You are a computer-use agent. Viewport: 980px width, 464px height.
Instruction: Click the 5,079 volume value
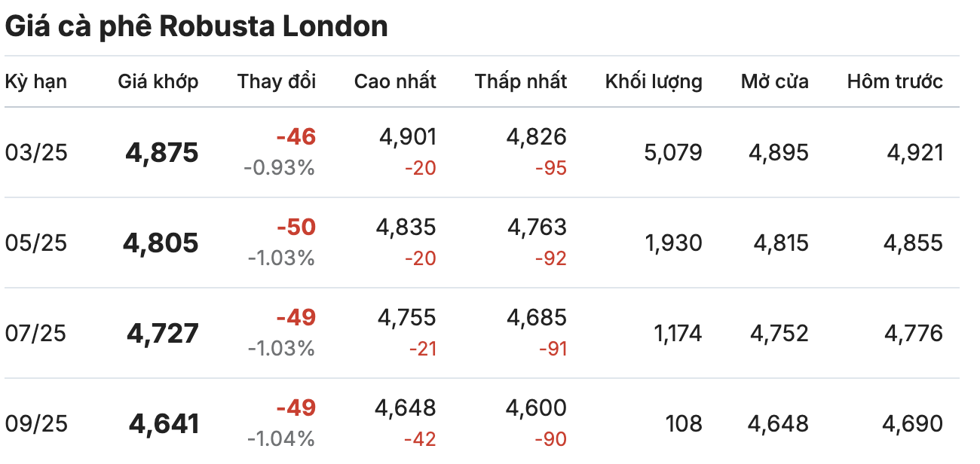673,153
